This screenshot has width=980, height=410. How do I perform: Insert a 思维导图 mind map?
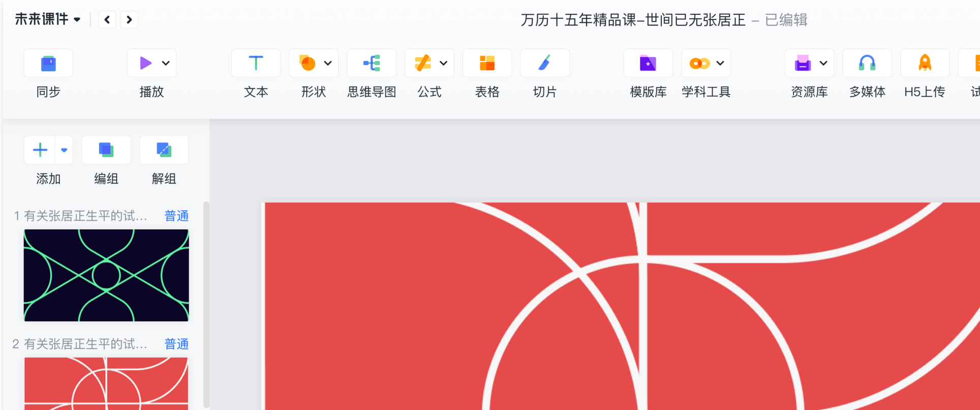point(372,63)
